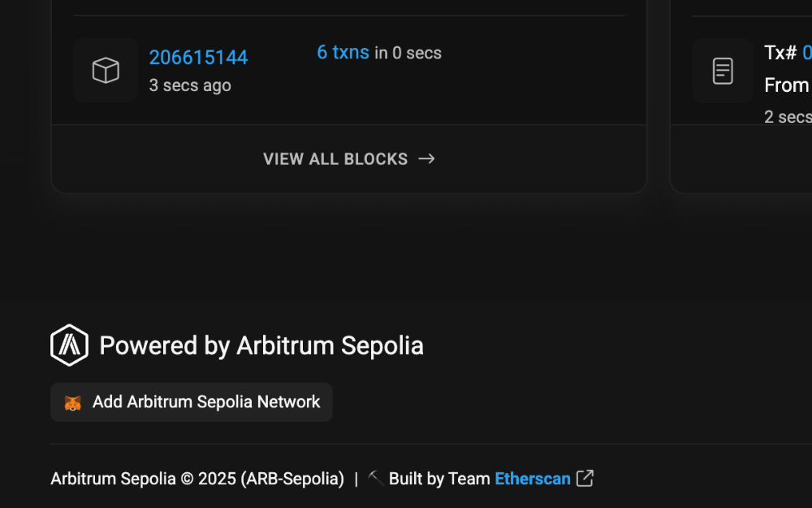Click the pickaxe icon in the footer
The width and height of the screenshot is (812, 508).
click(x=375, y=478)
